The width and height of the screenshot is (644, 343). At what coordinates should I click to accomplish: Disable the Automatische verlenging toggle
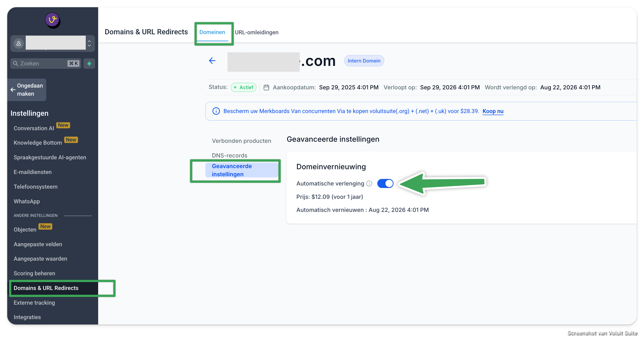click(385, 183)
